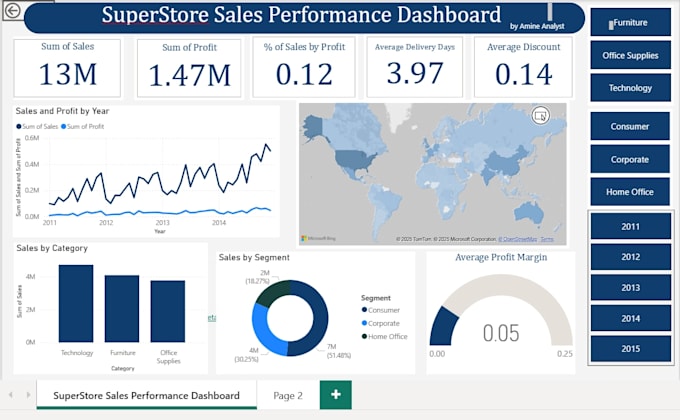680x420 pixels.
Task: Select year 2012 slicer
Action: tap(631, 257)
